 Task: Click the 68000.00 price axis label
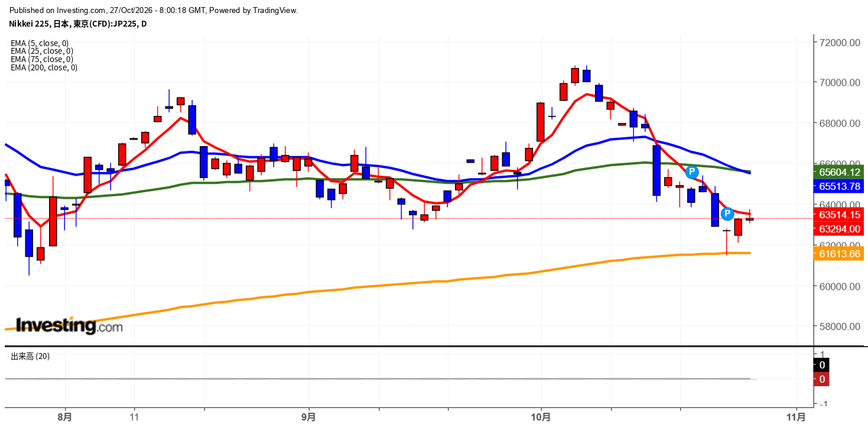[839, 124]
